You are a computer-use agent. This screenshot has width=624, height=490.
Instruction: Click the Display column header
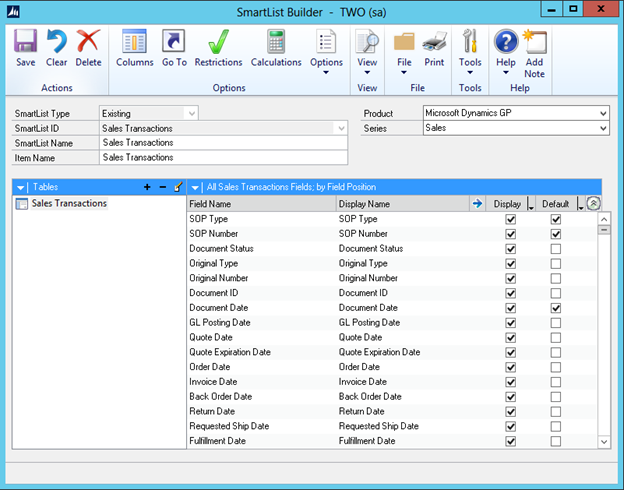tap(507, 204)
